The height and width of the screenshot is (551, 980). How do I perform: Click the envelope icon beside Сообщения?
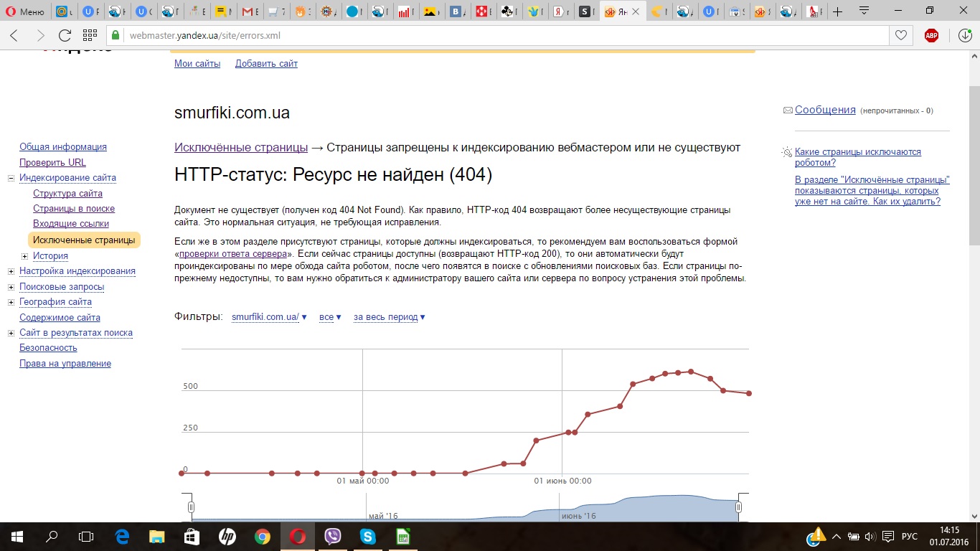788,110
